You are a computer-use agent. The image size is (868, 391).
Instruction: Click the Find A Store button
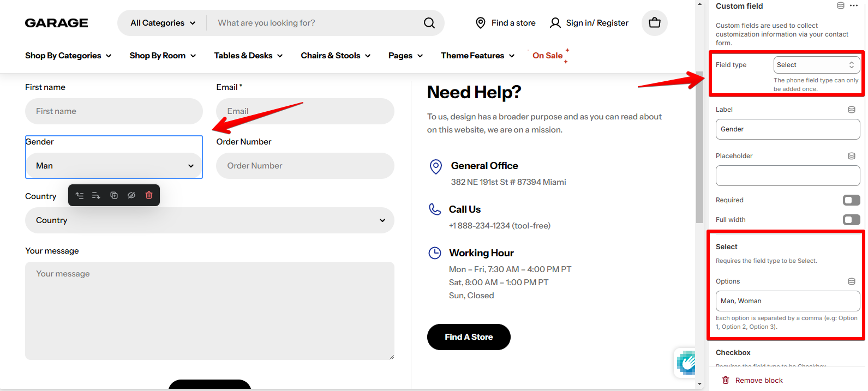pyautogui.click(x=469, y=337)
